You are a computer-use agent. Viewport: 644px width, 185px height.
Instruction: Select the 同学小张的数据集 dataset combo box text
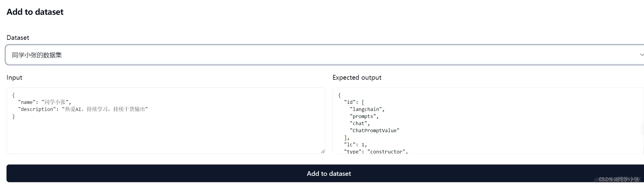coord(37,55)
